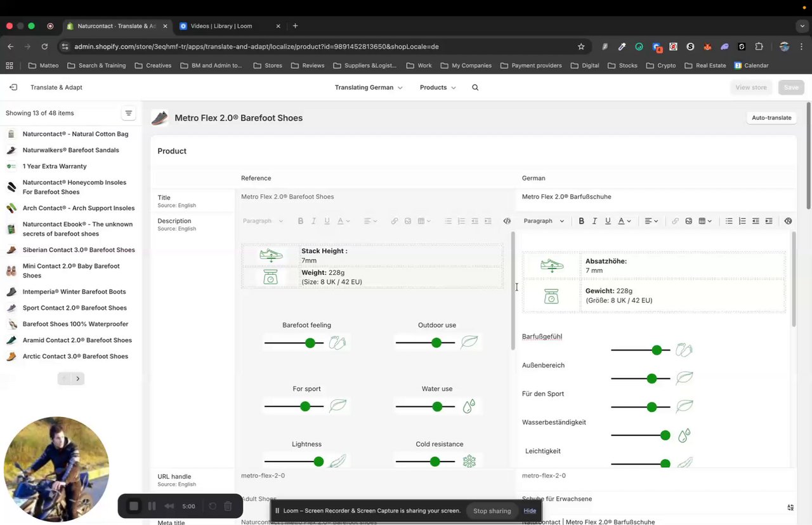Toggle italic in the German description toolbar
The height and width of the screenshot is (525, 812).
click(594, 221)
